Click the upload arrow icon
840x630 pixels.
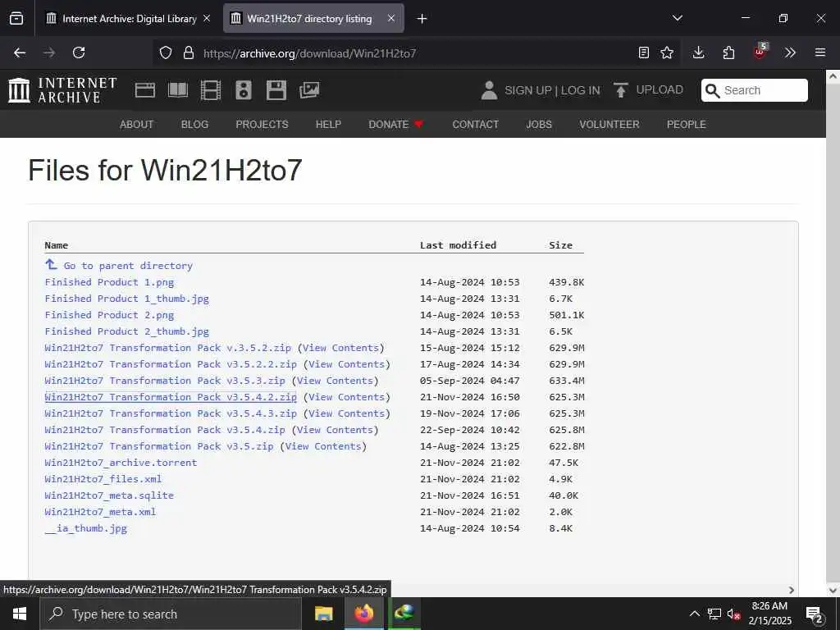[620, 90]
